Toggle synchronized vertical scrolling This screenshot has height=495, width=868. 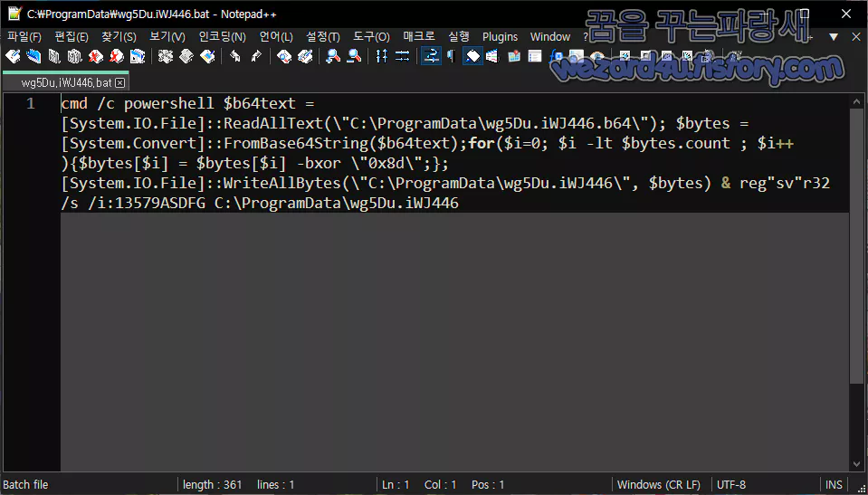click(x=382, y=56)
